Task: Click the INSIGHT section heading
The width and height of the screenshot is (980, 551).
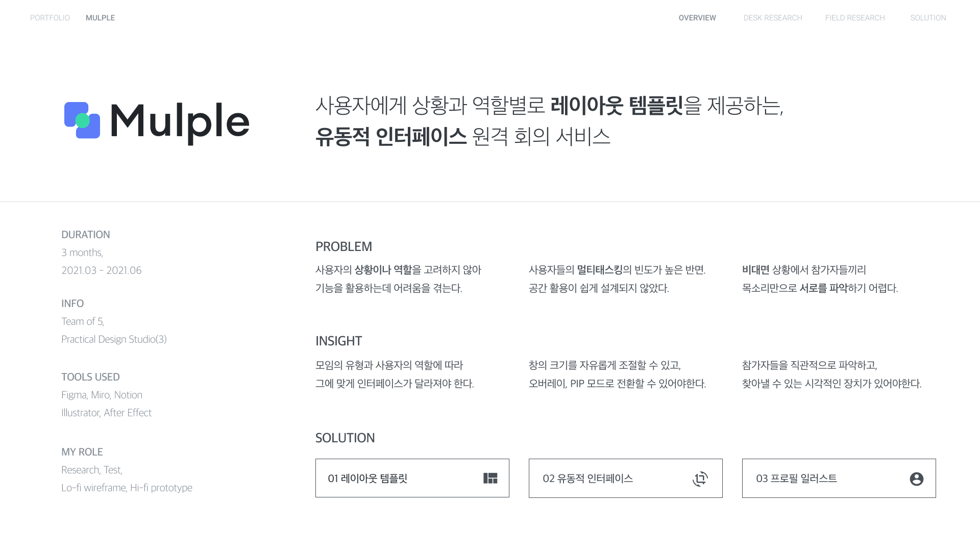Action: pos(338,341)
